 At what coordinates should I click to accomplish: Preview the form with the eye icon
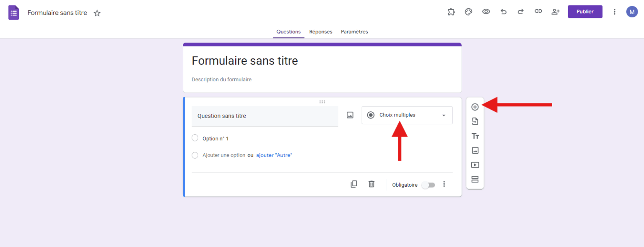(x=486, y=11)
